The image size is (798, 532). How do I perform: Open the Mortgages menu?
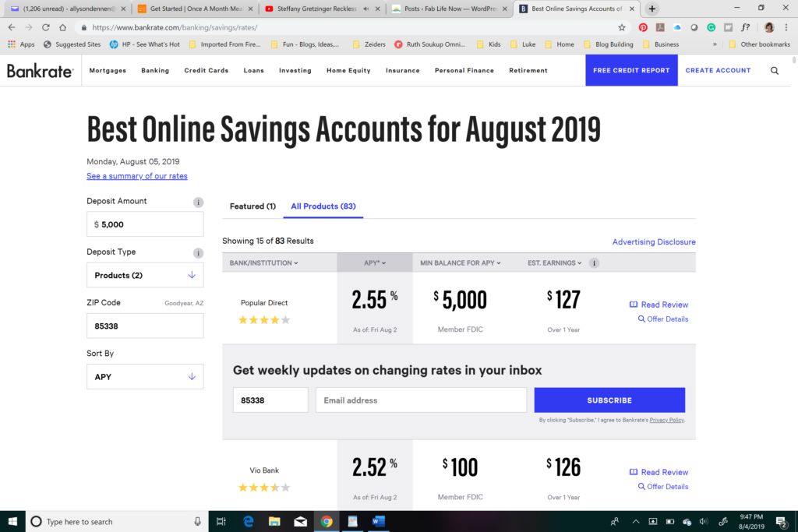pos(108,71)
